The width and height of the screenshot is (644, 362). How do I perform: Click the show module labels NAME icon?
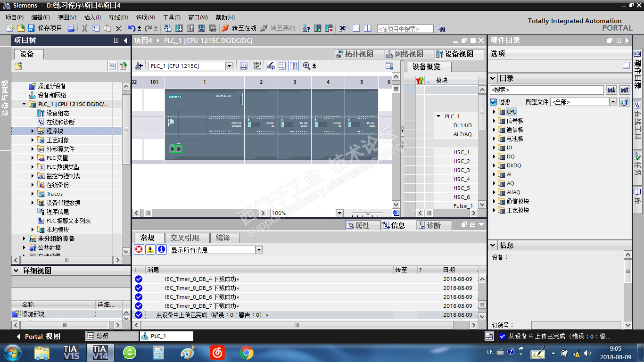tap(257, 66)
